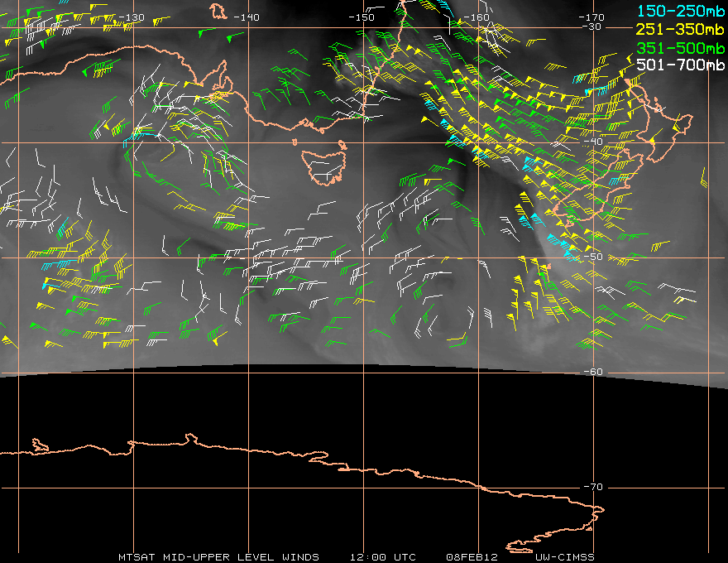Viewport: 728px width, 563px height.
Task: Select the white 501-700mb legend label
Action: pyautogui.click(x=680, y=64)
